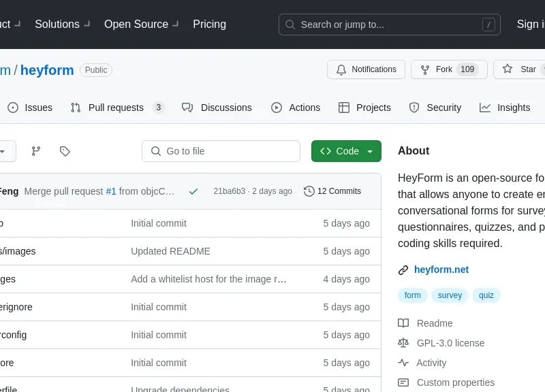Click the About heading
545x392 pixels.
414,150
